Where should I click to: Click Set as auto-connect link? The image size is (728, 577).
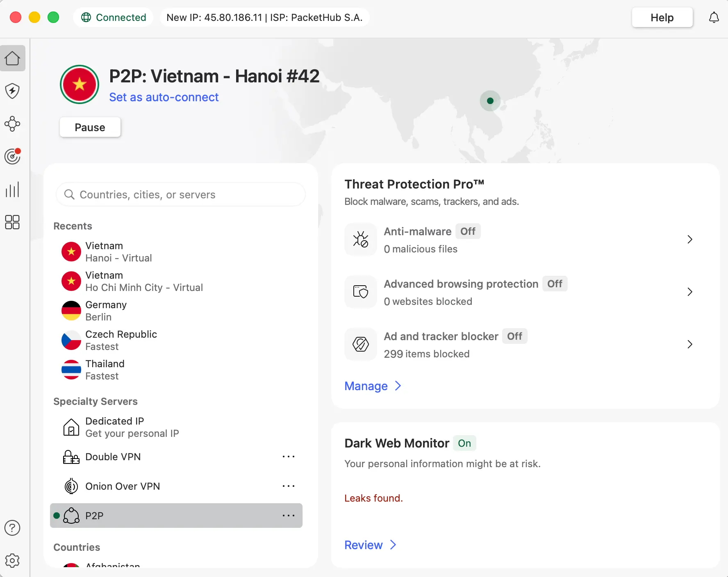tap(164, 97)
